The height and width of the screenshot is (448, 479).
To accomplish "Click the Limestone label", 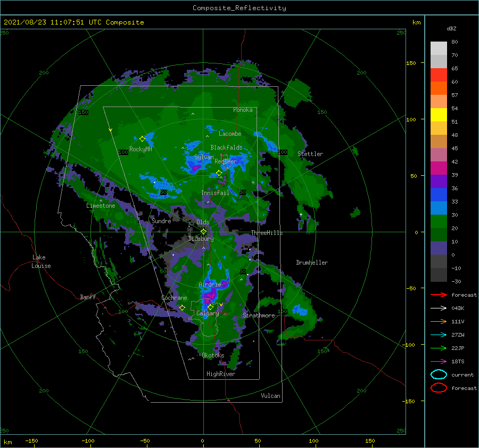I will 101,206.
